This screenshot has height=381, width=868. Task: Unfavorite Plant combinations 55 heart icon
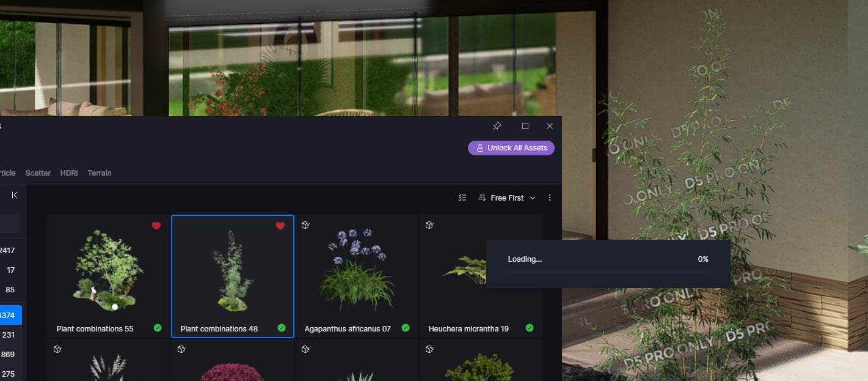pyautogui.click(x=156, y=226)
